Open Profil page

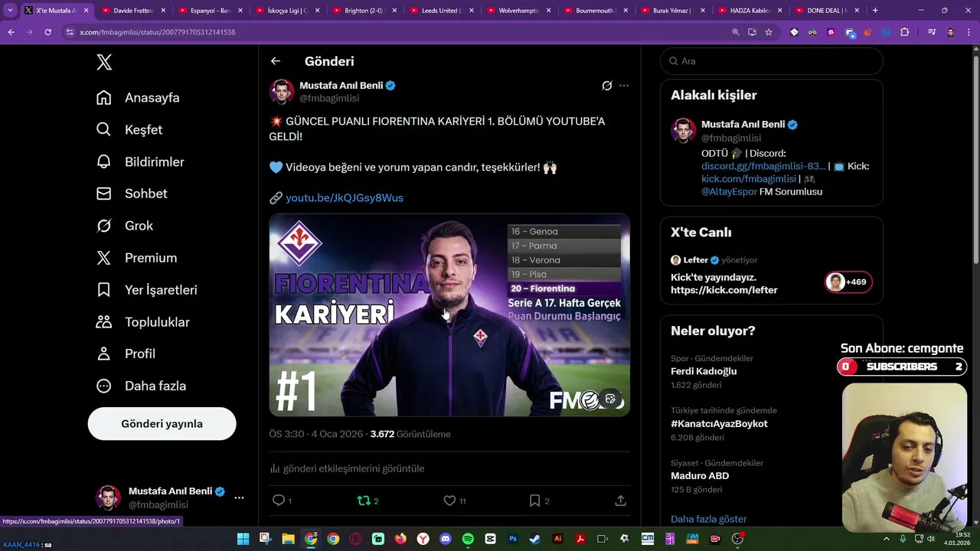click(126, 354)
